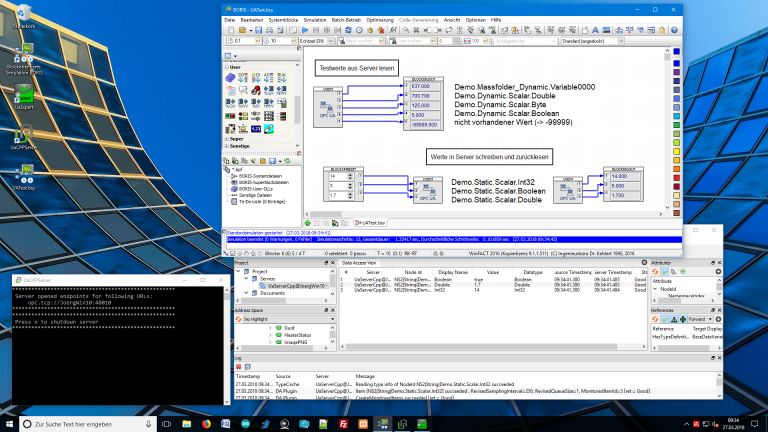
Task: Click the green check toggle in References toolbar
Action: pos(665,319)
